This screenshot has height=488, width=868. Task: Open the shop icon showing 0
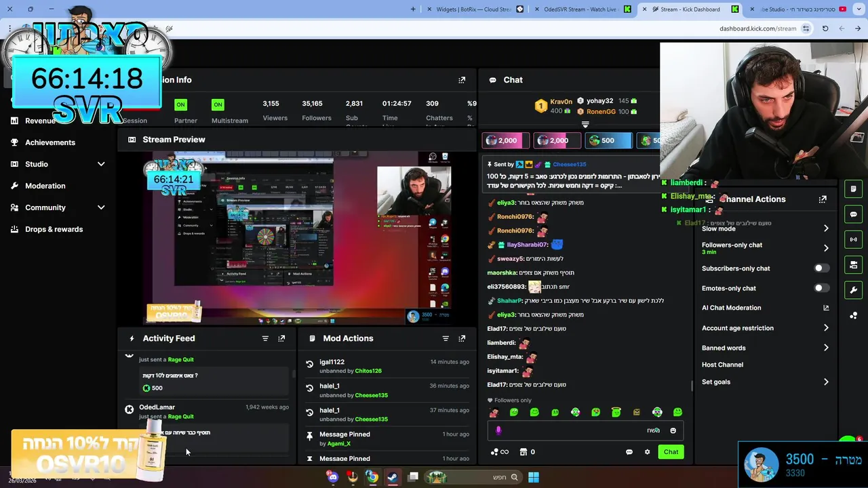click(x=527, y=452)
